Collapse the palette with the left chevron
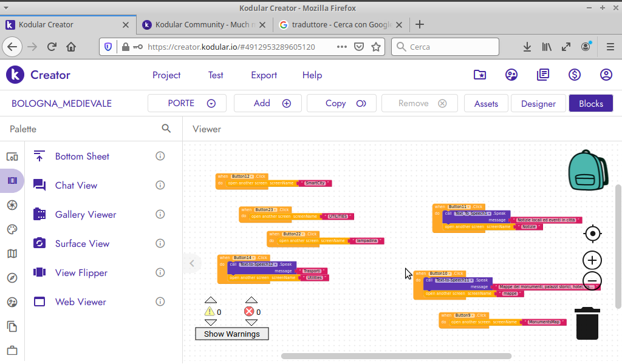 pos(192,263)
